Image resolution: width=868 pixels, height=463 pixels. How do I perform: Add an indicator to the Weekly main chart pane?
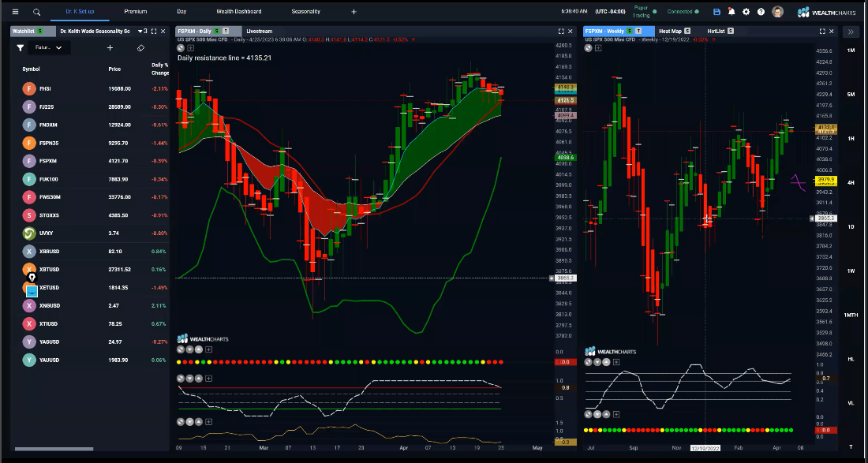click(x=598, y=48)
